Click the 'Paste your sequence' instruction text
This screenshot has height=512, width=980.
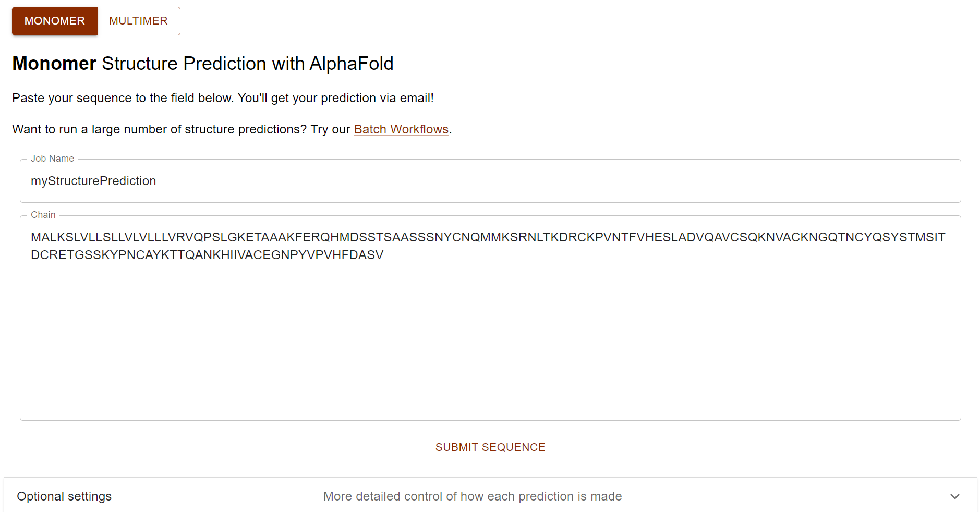[x=223, y=98]
